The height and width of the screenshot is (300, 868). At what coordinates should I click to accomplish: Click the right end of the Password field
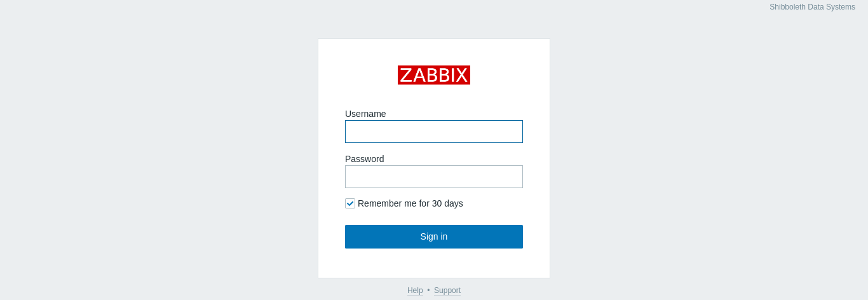coord(517,177)
